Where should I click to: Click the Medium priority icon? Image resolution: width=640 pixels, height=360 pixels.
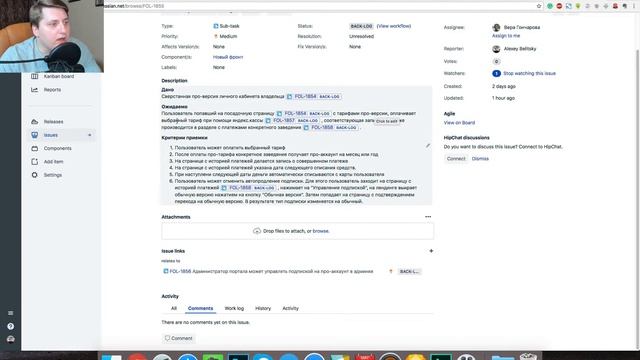click(x=216, y=36)
